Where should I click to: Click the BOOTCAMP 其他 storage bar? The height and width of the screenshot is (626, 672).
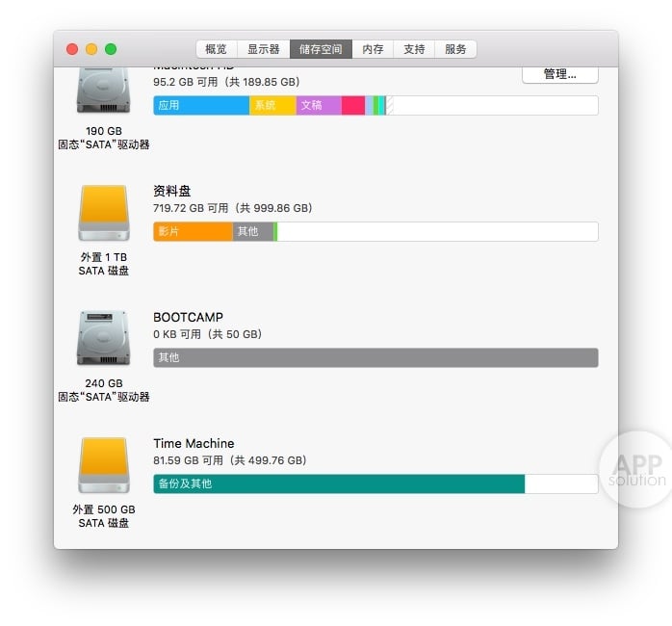[x=375, y=357]
